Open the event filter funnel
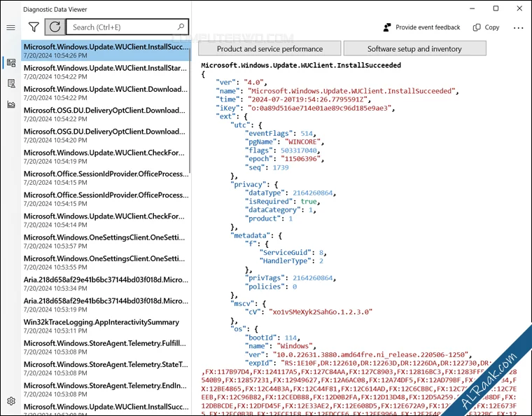The height and width of the screenshot is (416, 532). [x=34, y=27]
